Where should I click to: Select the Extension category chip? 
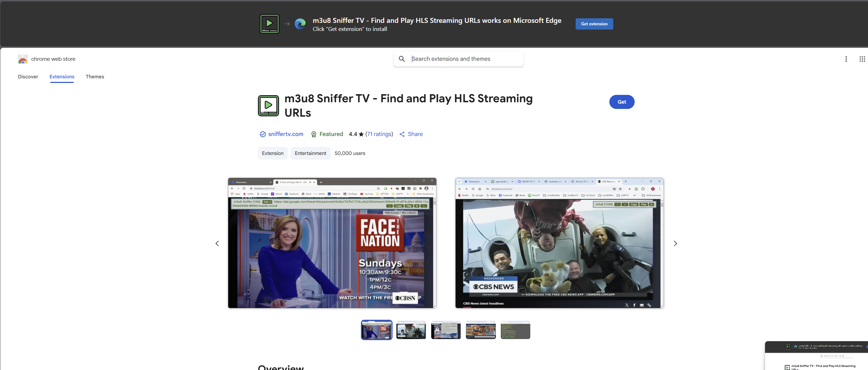[x=272, y=153]
